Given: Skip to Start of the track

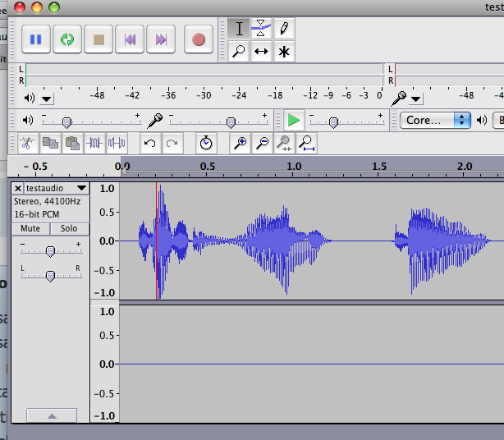Looking at the screenshot, I should (130, 39).
